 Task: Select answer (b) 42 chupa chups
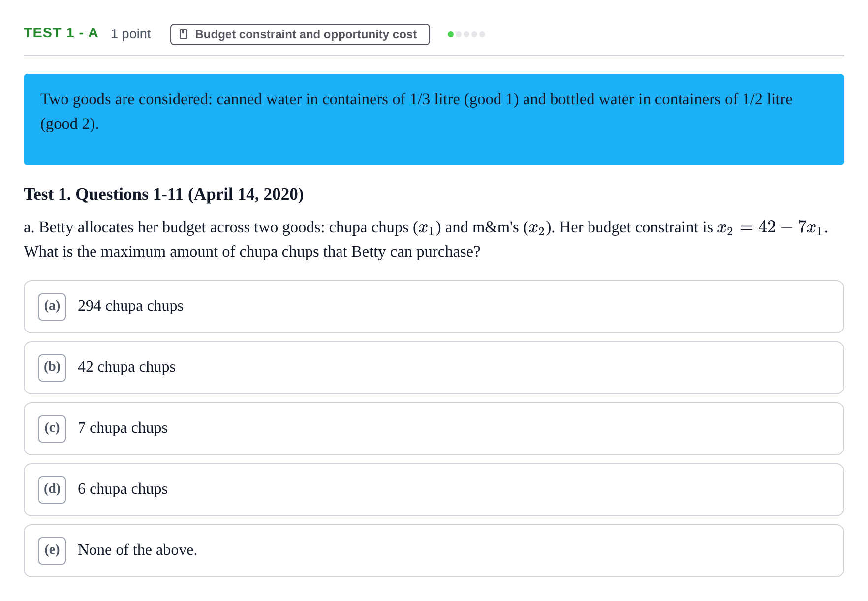pos(434,368)
